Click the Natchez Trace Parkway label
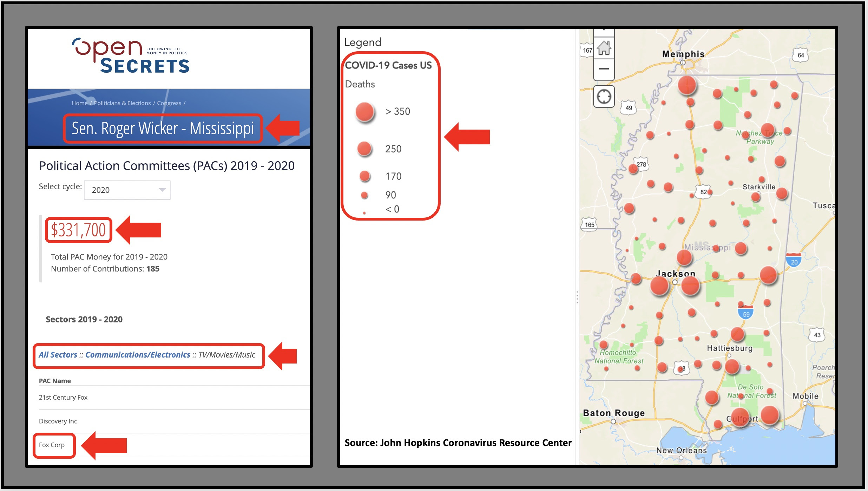 [759, 137]
